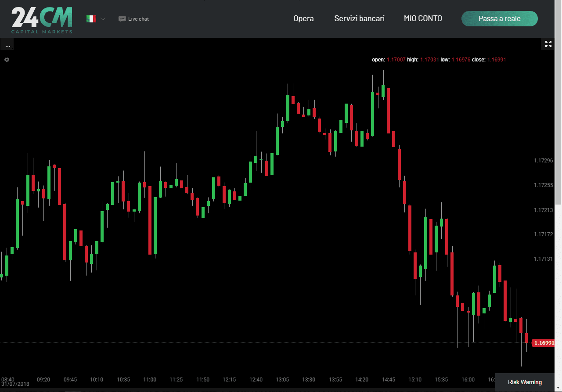Screen dimensions: 562x392
Task: Click the Italian flag language icon
Action: coord(91,19)
